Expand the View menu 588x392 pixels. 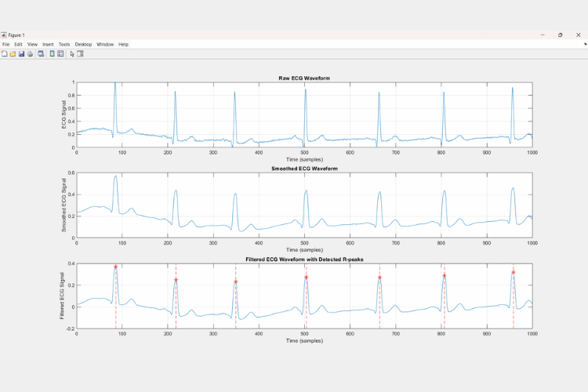click(32, 45)
